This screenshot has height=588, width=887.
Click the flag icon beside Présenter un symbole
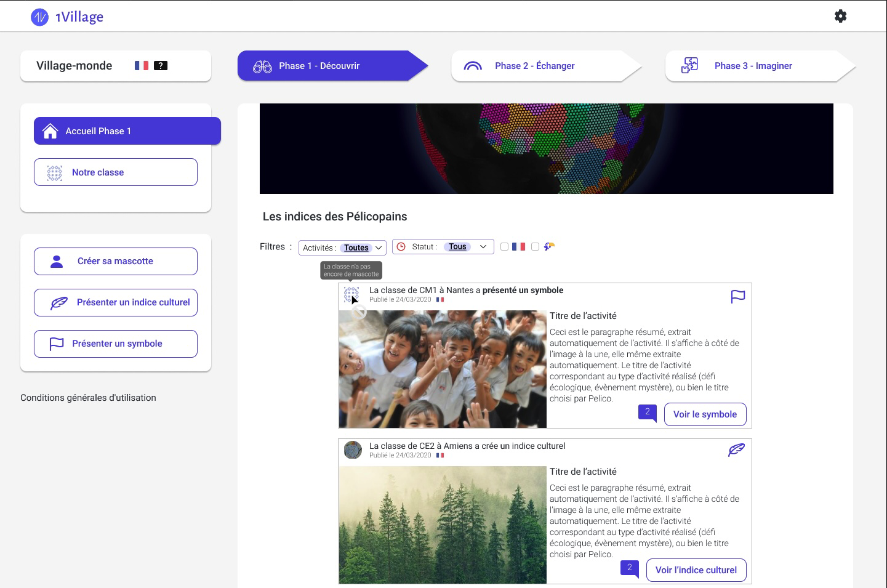57,344
